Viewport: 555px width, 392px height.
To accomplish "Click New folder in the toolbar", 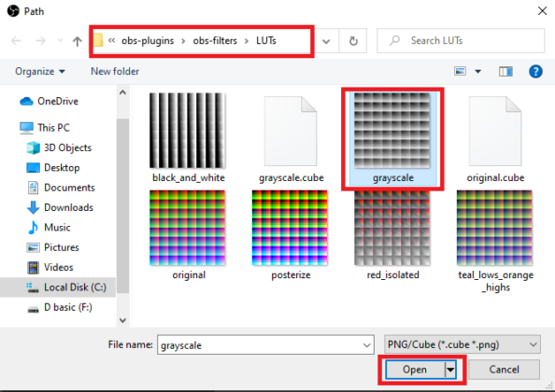I will (x=115, y=72).
